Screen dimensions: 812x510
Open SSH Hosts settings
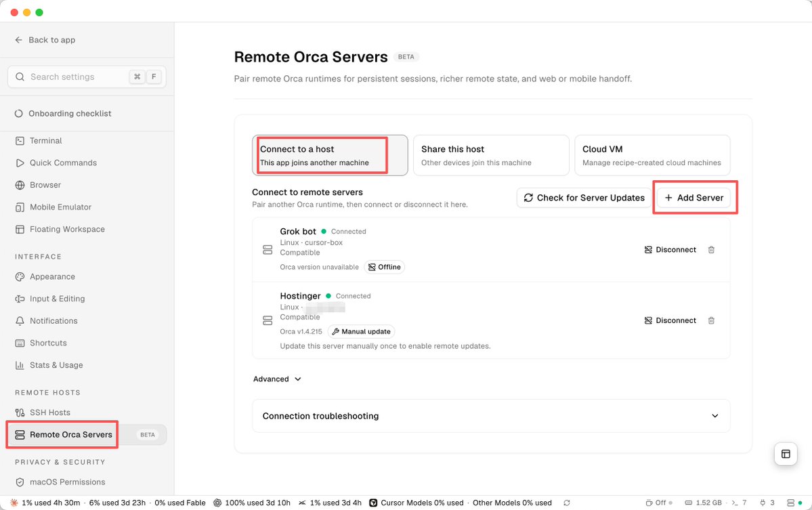pos(43,412)
